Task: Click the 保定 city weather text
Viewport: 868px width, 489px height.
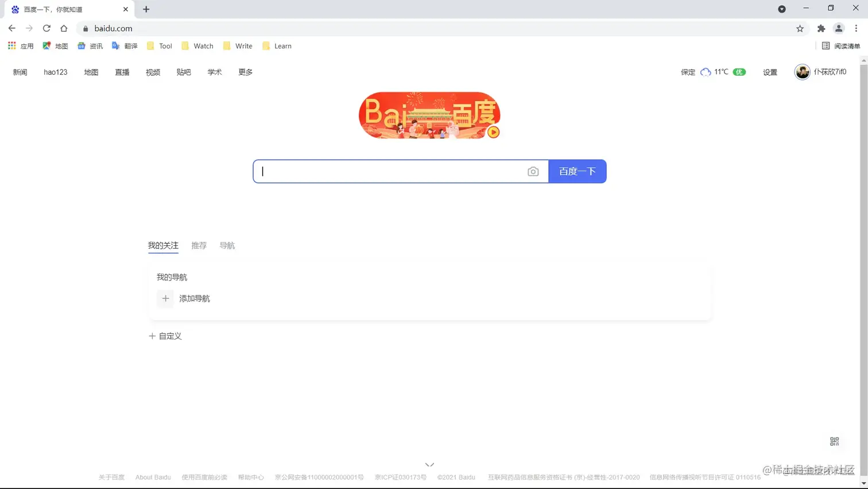Action: [x=688, y=72]
